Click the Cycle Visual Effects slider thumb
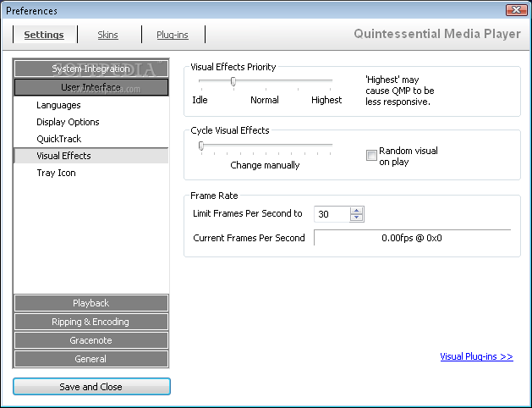 pyautogui.click(x=201, y=146)
